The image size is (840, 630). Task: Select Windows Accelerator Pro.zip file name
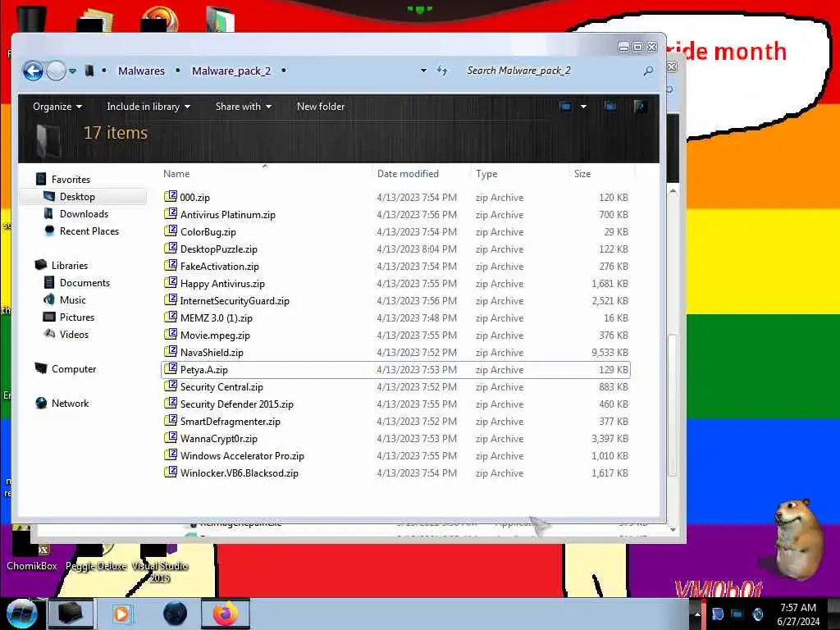(x=242, y=455)
